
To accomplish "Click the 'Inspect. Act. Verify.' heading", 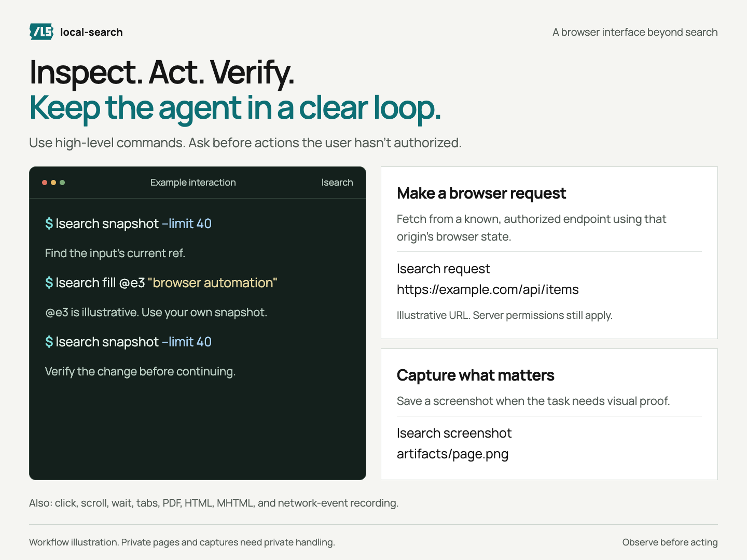I will pyautogui.click(x=162, y=72).
